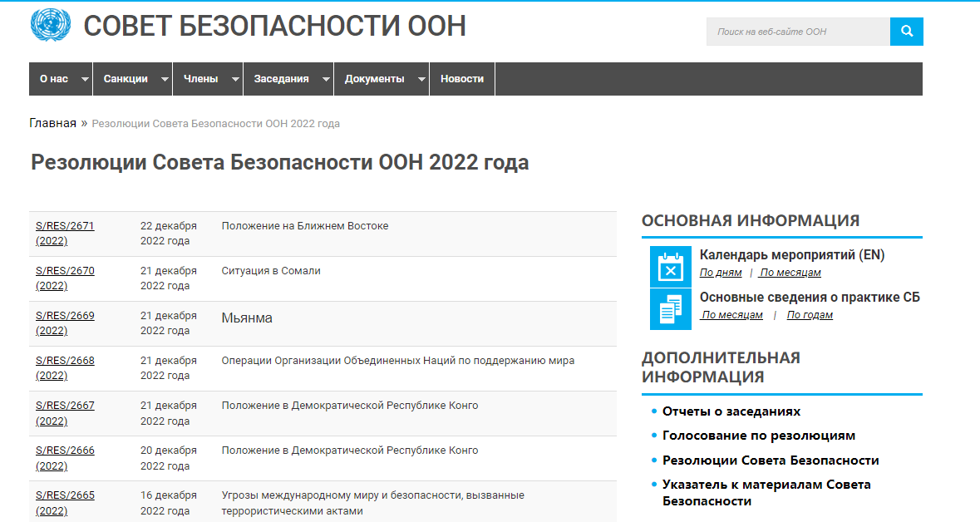Open Резолюции Совета Безопасности sidebar link
Screen dimensions: 980x522
coord(771,460)
